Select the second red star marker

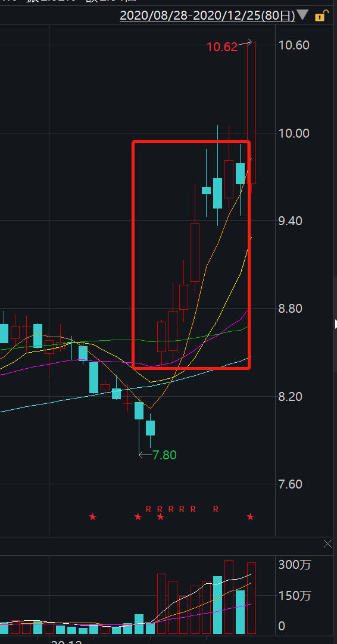click(138, 517)
